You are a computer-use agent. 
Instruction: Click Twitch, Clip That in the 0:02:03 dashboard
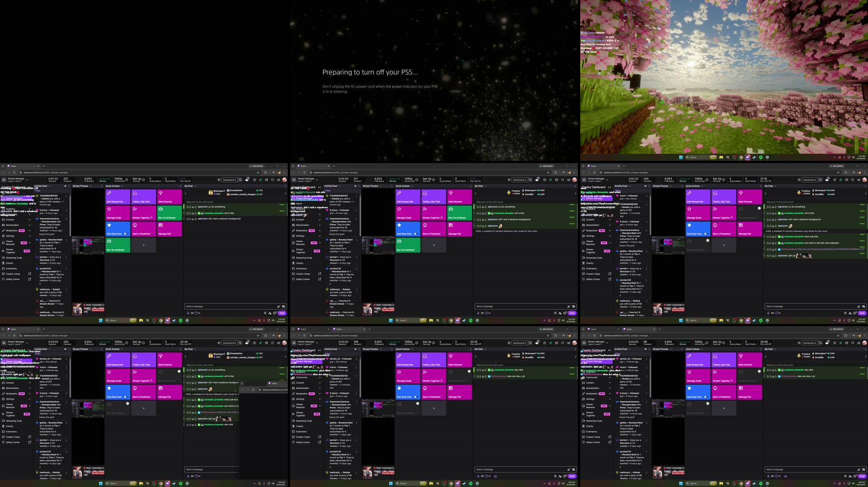(x=434, y=196)
